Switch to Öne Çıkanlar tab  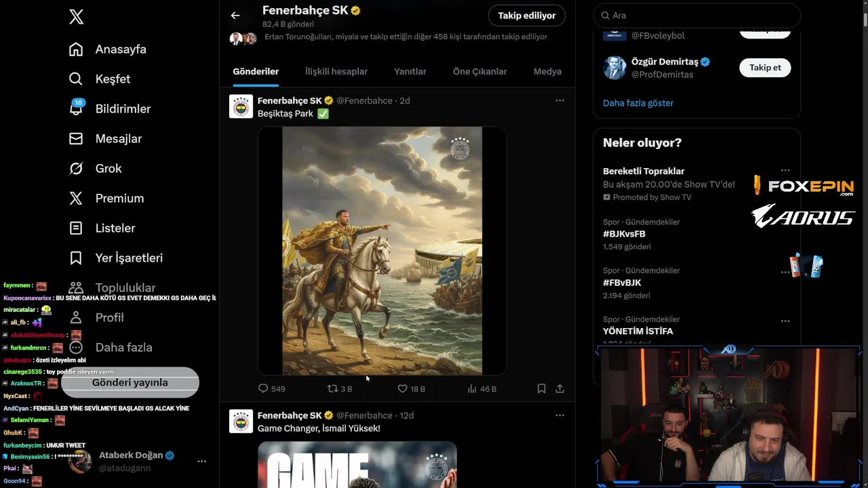tap(480, 71)
